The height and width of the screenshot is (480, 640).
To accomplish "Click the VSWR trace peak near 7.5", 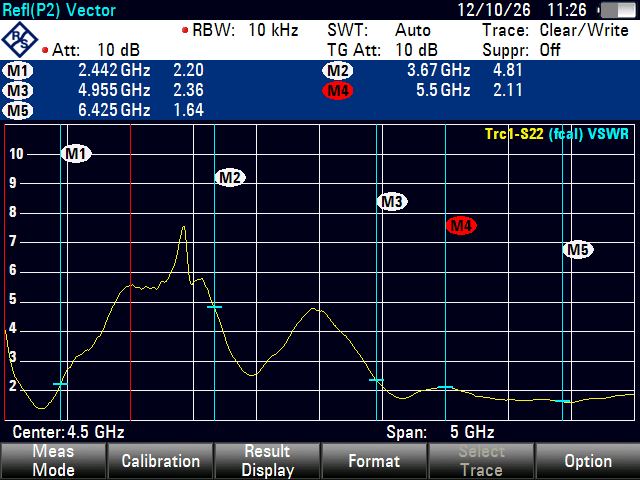I will [184, 227].
